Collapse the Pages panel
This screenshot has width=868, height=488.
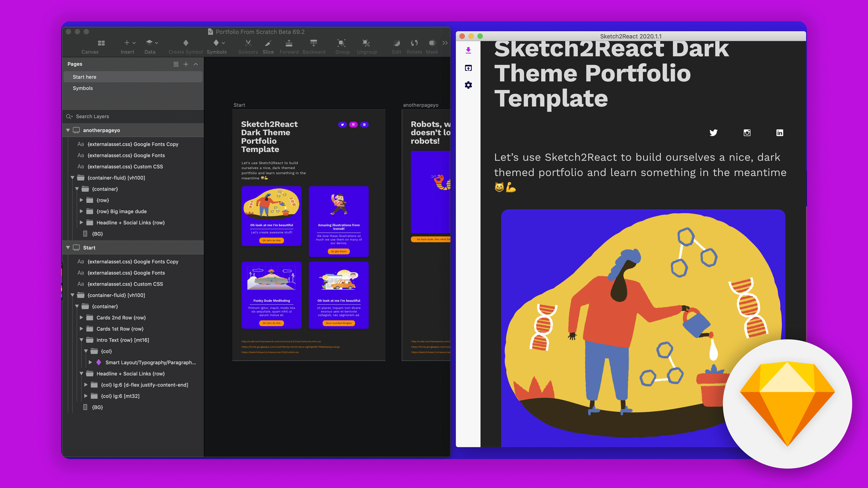(x=196, y=64)
